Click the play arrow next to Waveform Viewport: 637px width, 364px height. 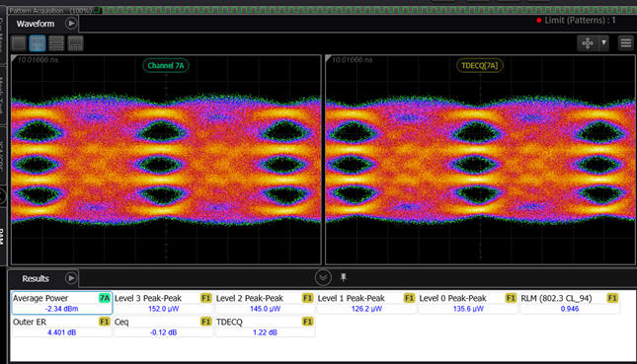(x=71, y=24)
